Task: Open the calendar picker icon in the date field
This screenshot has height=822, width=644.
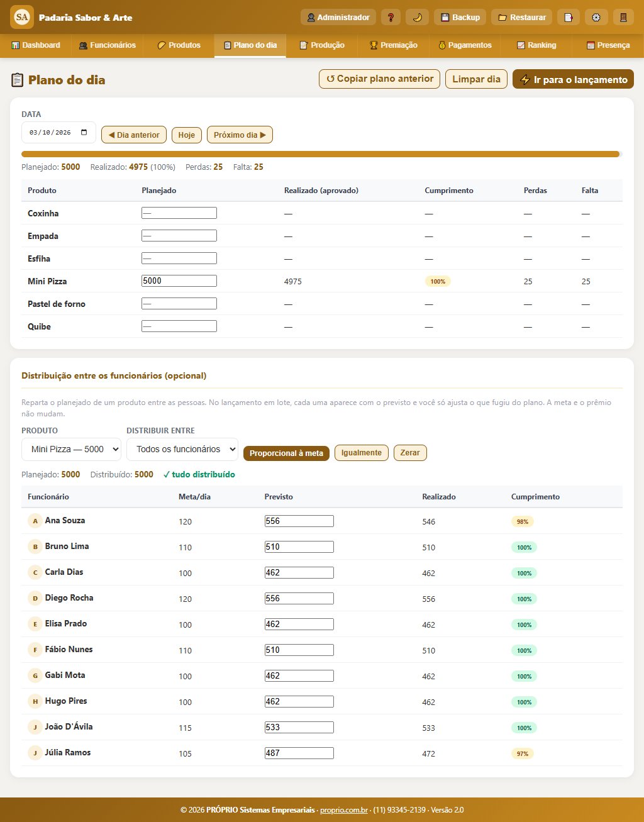Action: pos(84,133)
